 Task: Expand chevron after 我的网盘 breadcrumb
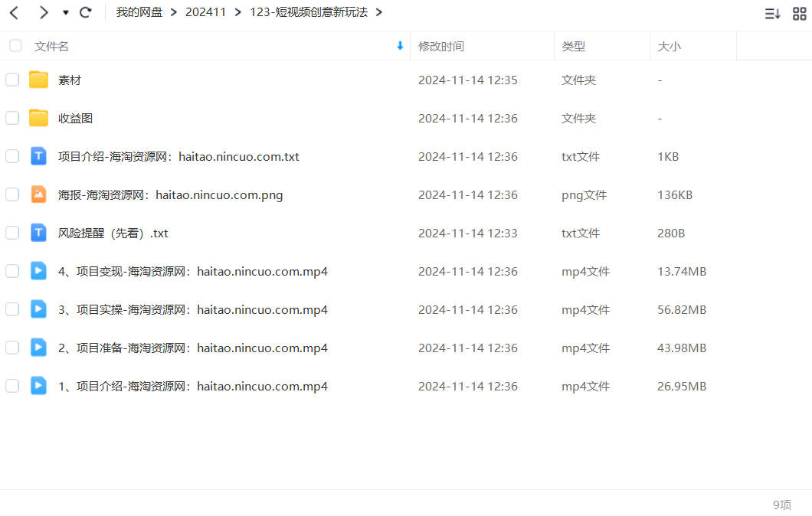[x=174, y=12]
